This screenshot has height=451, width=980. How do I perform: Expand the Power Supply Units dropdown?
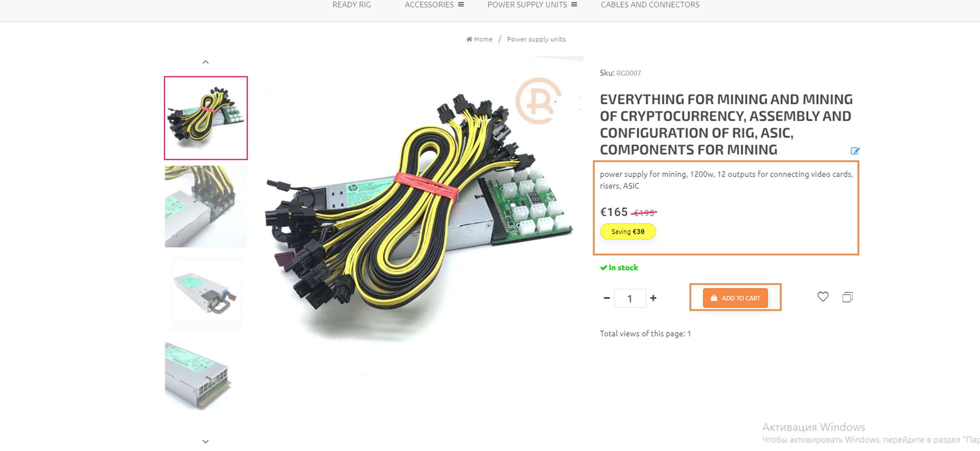[575, 4]
